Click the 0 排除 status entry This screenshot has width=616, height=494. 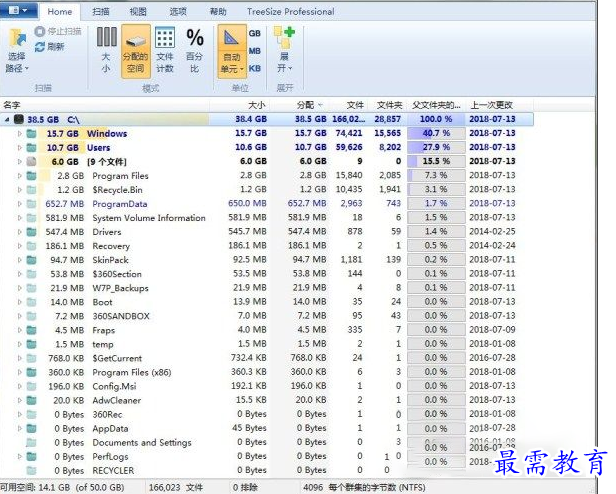click(x=245, y=488)
